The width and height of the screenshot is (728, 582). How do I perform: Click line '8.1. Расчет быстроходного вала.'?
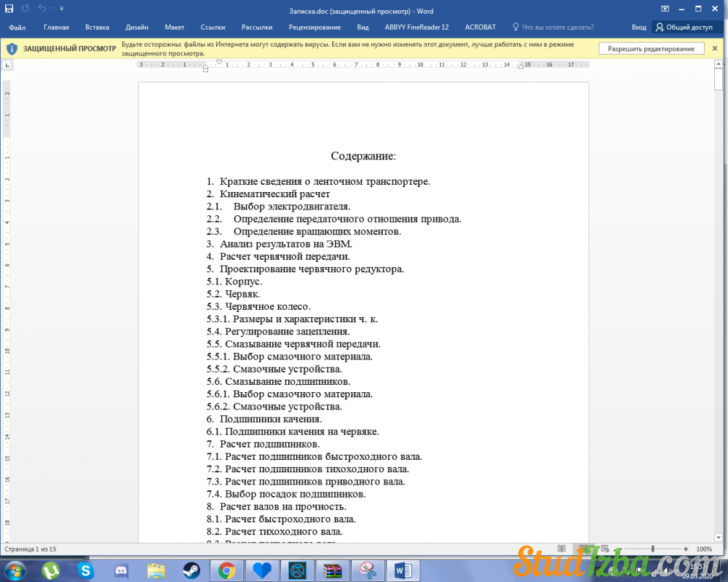[x=281, y=519]
